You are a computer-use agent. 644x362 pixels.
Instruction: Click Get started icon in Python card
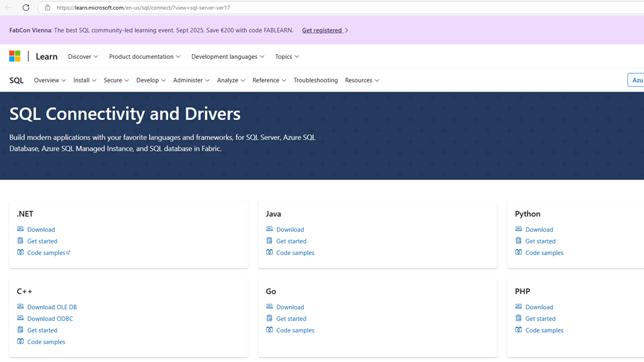click(518, 241)
